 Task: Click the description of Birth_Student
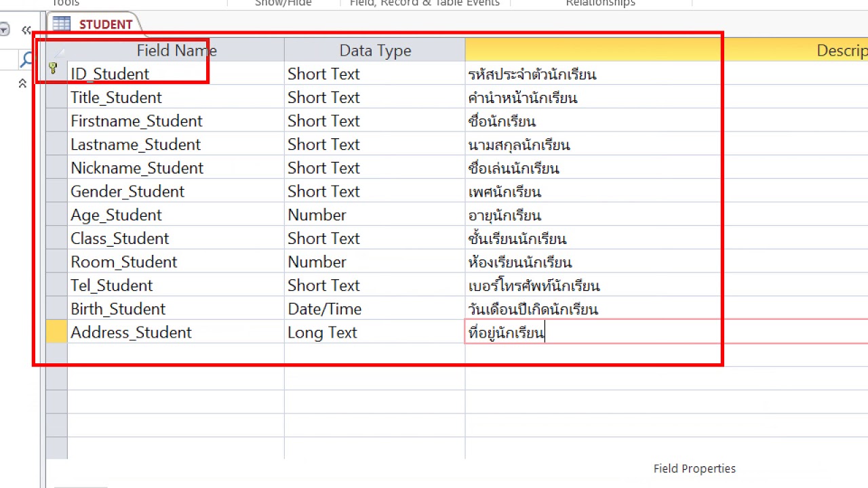667,308
